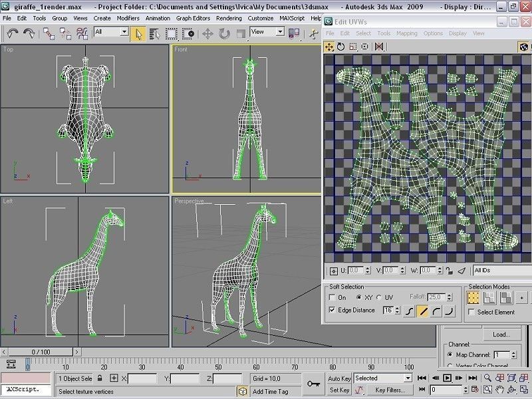This screenshot has height=399, width=532.
Task: Click the Redo arrow in main toolbar
Action: pos(29,34)
